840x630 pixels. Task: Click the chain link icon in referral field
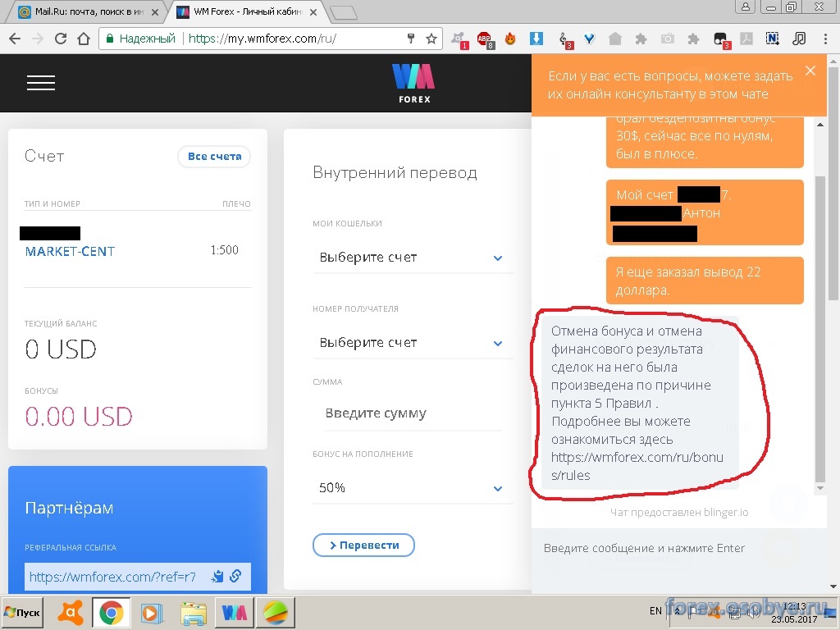(235, 576)
